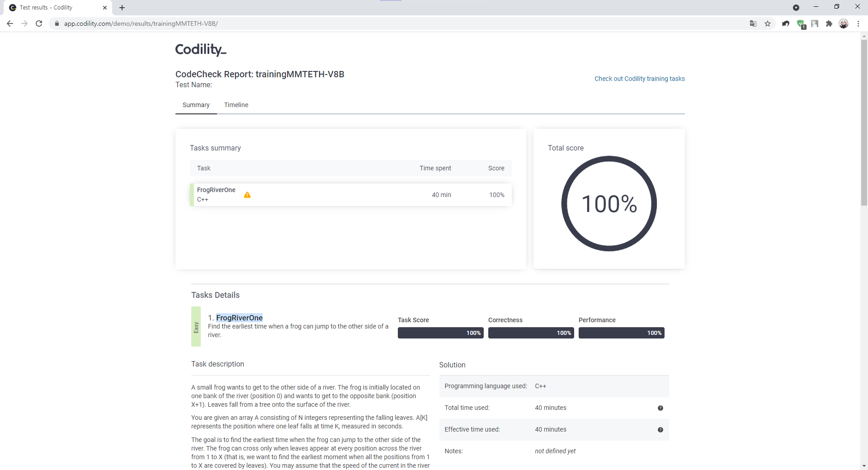Click the green shield extension icon
Viewport: 868px width, 470px height.
801,24
